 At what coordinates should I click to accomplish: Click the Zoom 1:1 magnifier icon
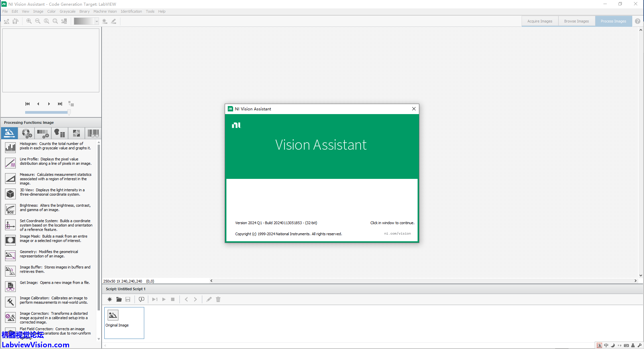[x=47, y=21]
